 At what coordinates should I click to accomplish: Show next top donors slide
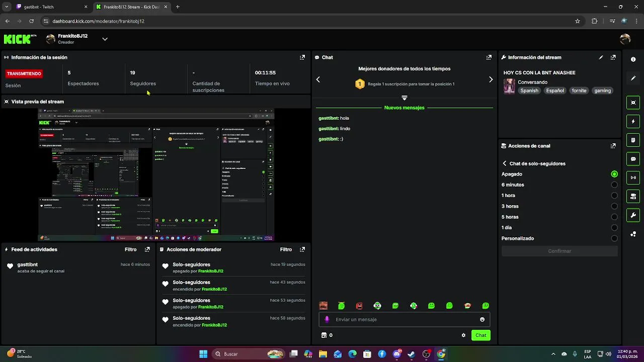[x=491, y=79]
